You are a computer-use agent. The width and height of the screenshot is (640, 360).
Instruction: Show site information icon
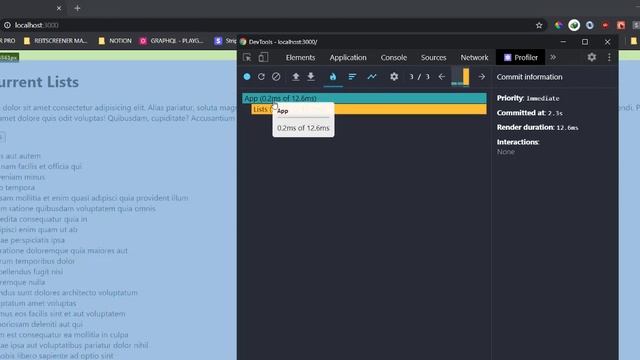[7, 25]
